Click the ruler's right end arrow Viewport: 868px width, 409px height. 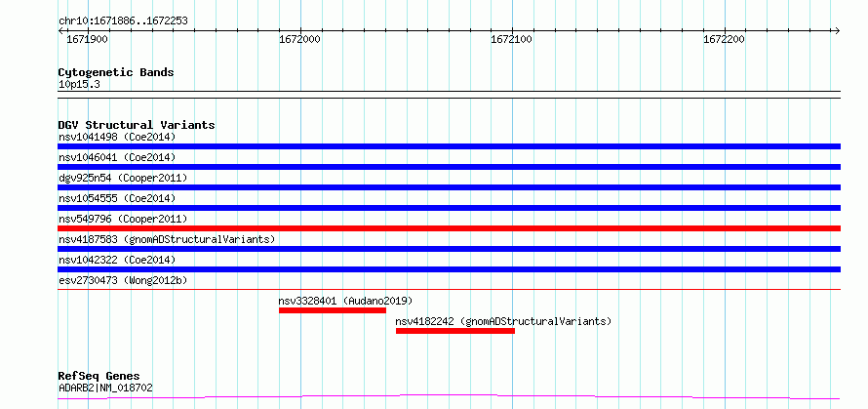837,30
